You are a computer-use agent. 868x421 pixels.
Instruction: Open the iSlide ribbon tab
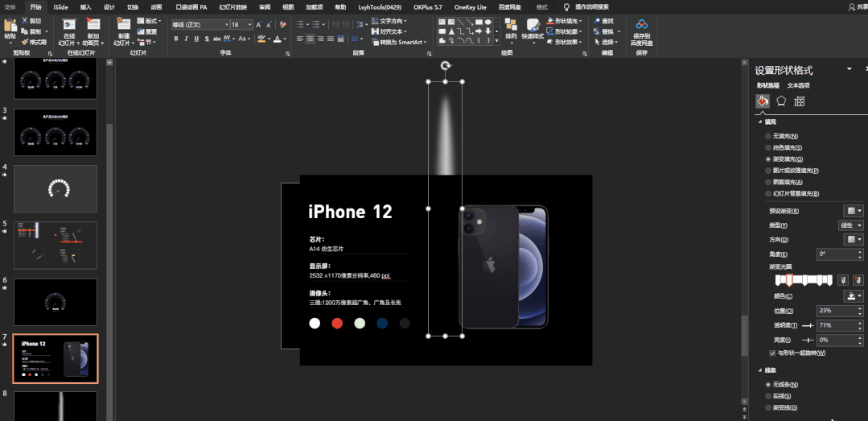(x=61, y=7)
